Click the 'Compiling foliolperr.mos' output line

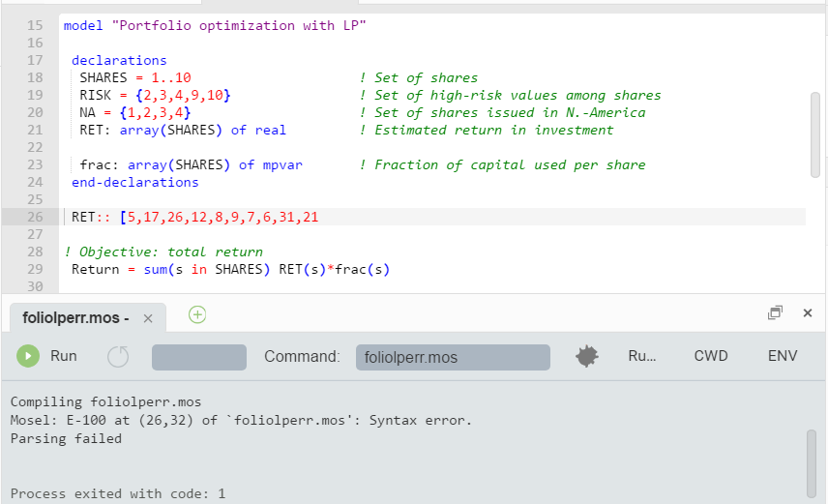105,402
